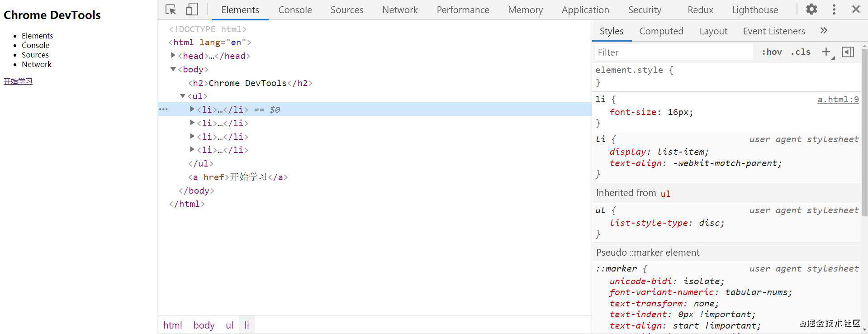The height and width of the screenshot is (334, 868).
Task: Open the Application tab
Action: tap(585, 10)
